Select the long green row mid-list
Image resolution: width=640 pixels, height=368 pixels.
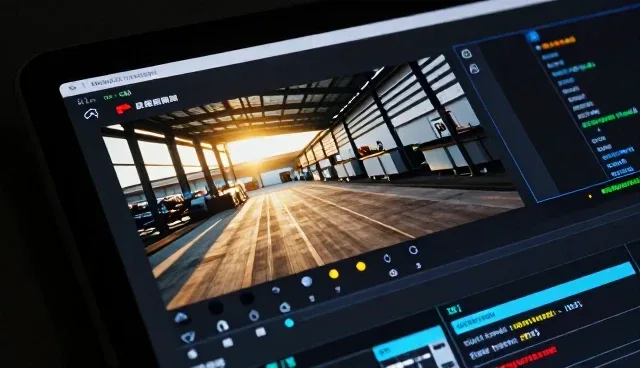pyautogui.click(x=609, y=117)
